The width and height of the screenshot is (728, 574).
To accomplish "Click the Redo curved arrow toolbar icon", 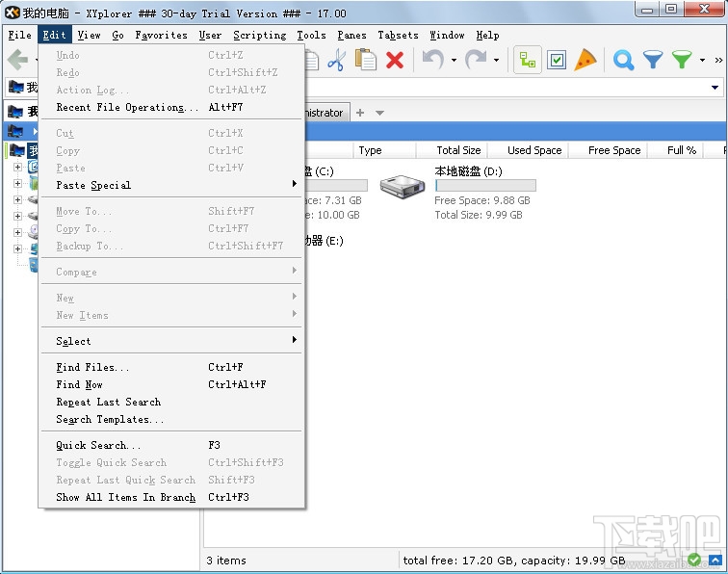I will click(476, 60).
